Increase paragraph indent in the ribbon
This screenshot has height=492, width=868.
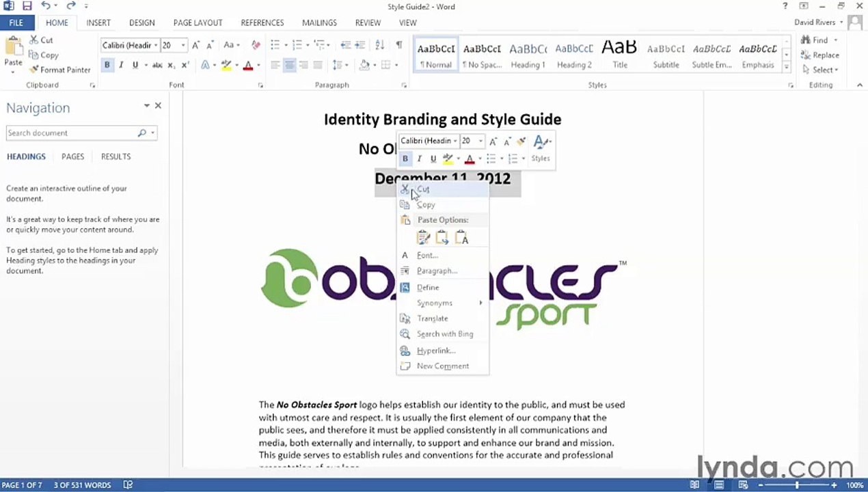pos(360,45)
